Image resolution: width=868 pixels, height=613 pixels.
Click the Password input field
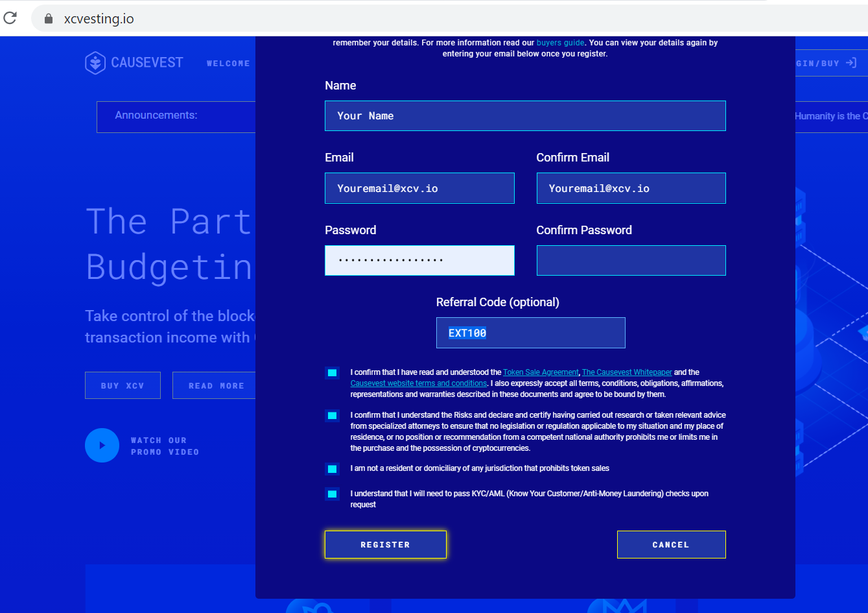419,260
